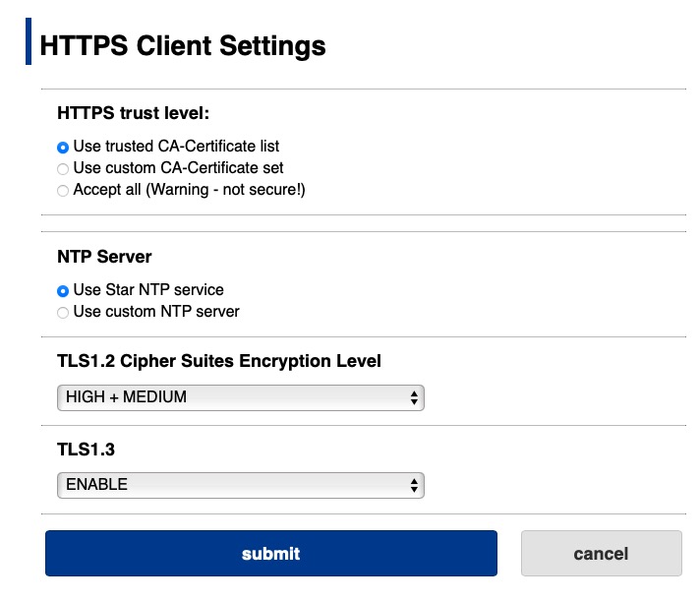The width and height of the screenshot is (700, 602).
Task: Choose the custom CA-Certificate set radio option
Action: coord(63,169)
